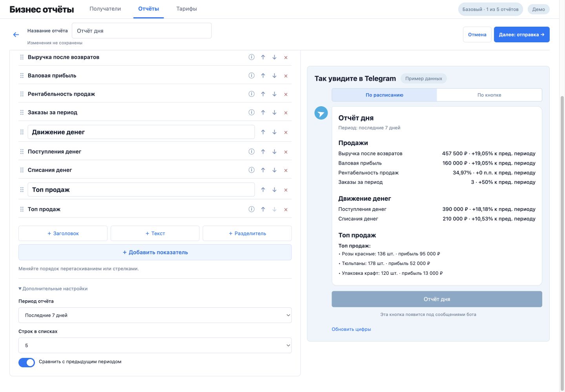Click the Название отчёта input field
This screenshot has width=565, height=392.
pyautogui.click(x=142, y=31)
